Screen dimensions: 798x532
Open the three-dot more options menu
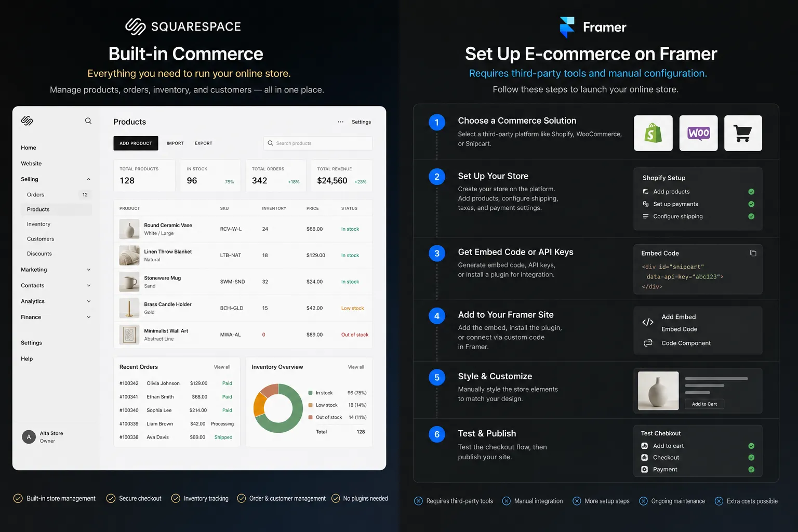340,122
